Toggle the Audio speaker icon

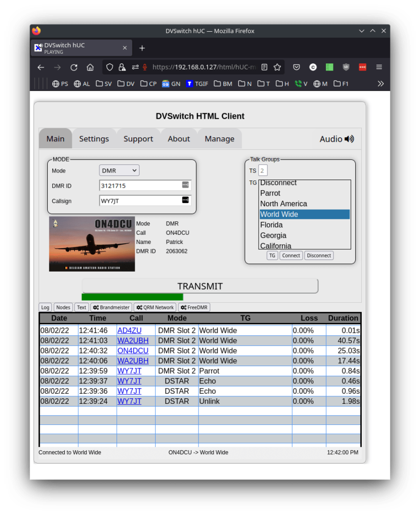point(350,139)
